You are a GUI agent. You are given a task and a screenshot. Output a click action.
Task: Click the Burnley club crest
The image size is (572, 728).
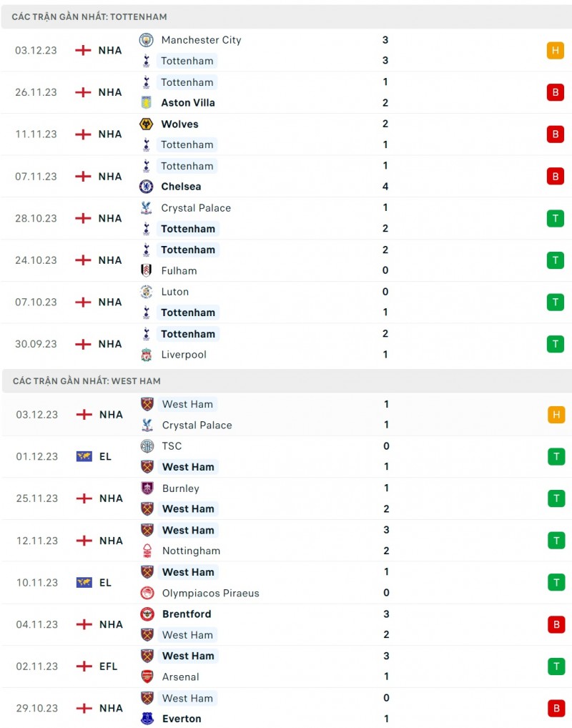147,488
